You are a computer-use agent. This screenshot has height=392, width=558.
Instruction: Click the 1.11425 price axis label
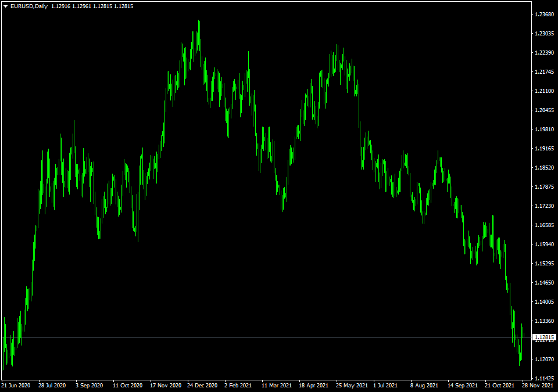pyautogui.click(x=545, y=379)
